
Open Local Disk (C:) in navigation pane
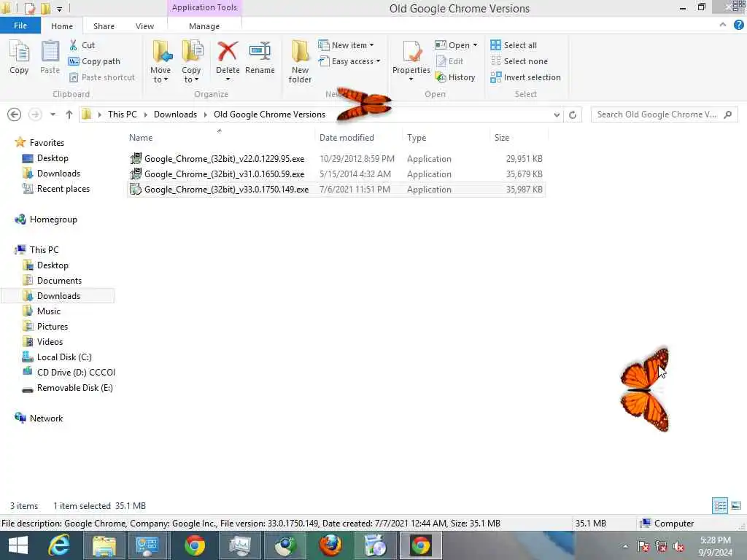click(x=64, y=357)
